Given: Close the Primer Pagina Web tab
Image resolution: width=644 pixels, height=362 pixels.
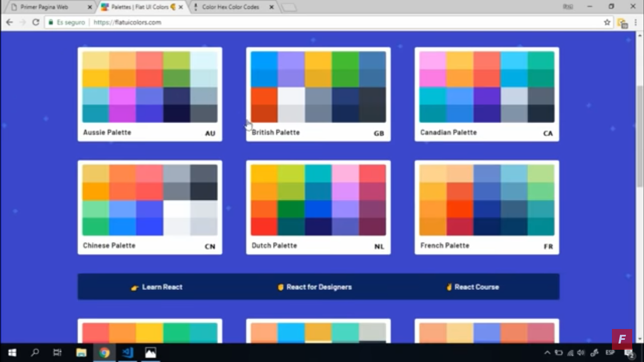Looking at the screenshot, I should click(x=90, y=7).
